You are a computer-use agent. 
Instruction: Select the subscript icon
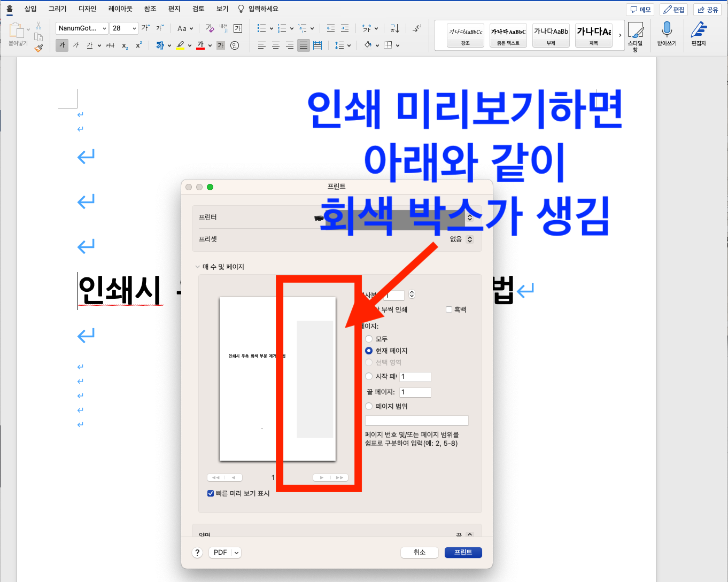(124, 46)
